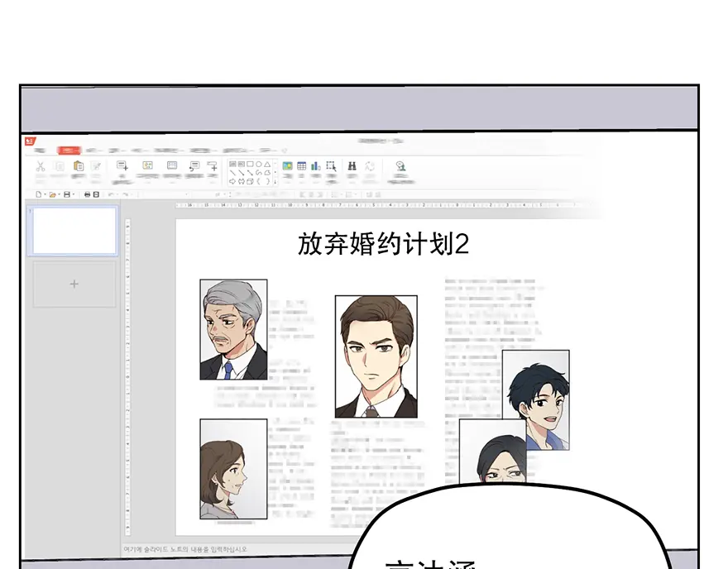Image resolution: width=728 pixels, height=569 pixels.
Task: Click the print icon in quick toolbar
Action: [87, 194]
